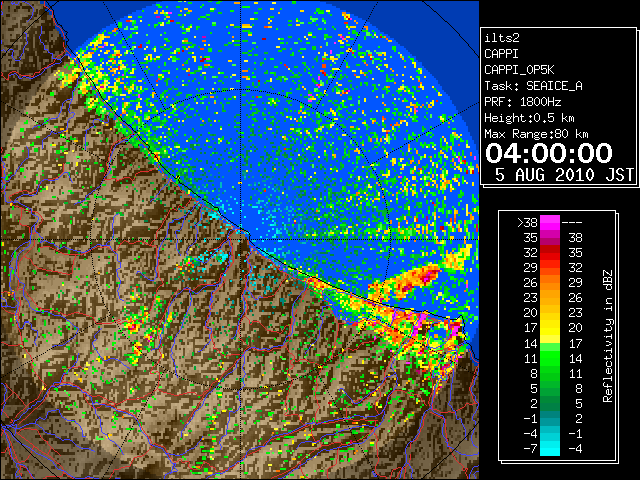Screen dimensions: 640x480
Task: Click the dark green 2 dBZ legend swatch
Action: click(x=550, y=403)
